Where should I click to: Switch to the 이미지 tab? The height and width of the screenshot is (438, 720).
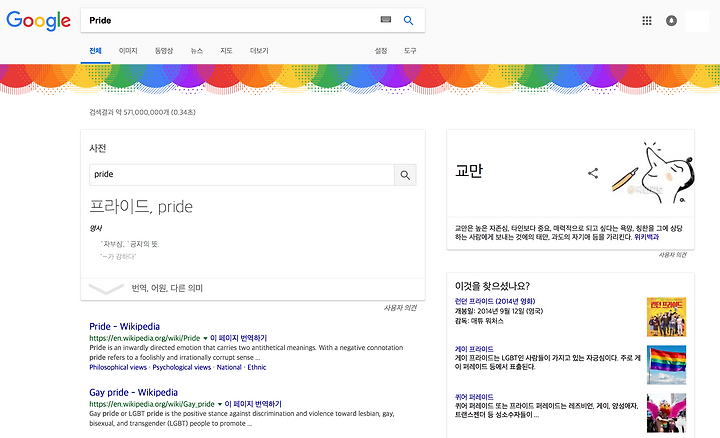point(128,51)
